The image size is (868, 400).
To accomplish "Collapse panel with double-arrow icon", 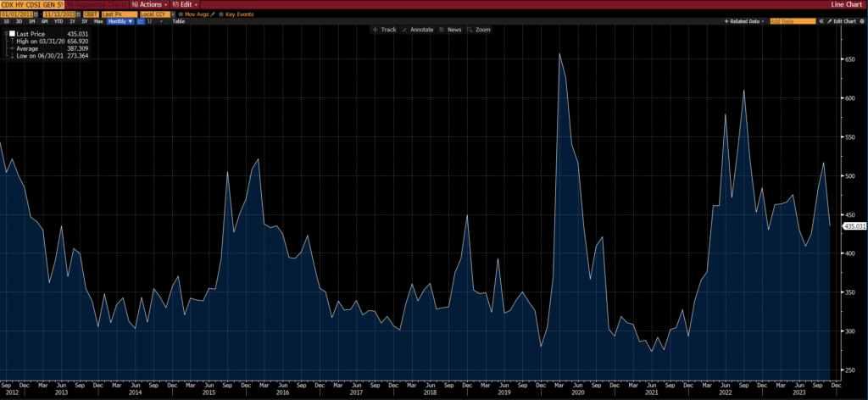I will (x=821, y=20).
